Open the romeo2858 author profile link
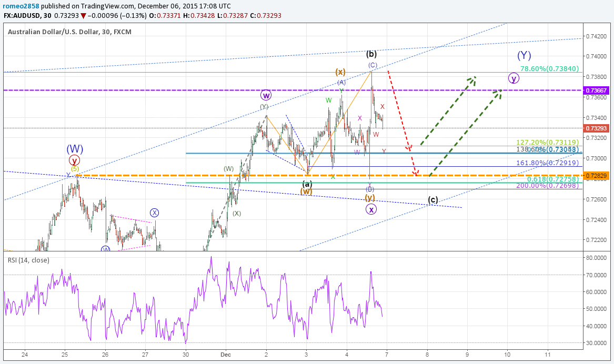Image resolution: width=614 pixels, height=364 pixels. [x=21, y=6]
